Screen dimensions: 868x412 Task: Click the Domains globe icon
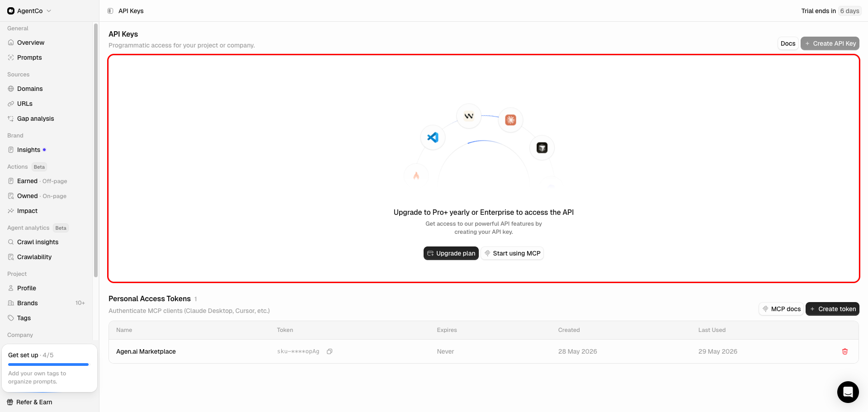[x=11, y=89]
